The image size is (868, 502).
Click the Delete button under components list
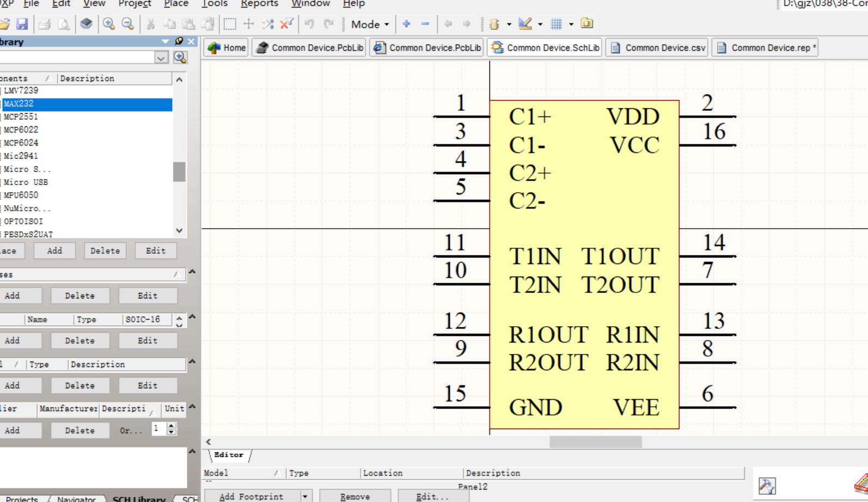pyautogui.click(x=105, y=251)
